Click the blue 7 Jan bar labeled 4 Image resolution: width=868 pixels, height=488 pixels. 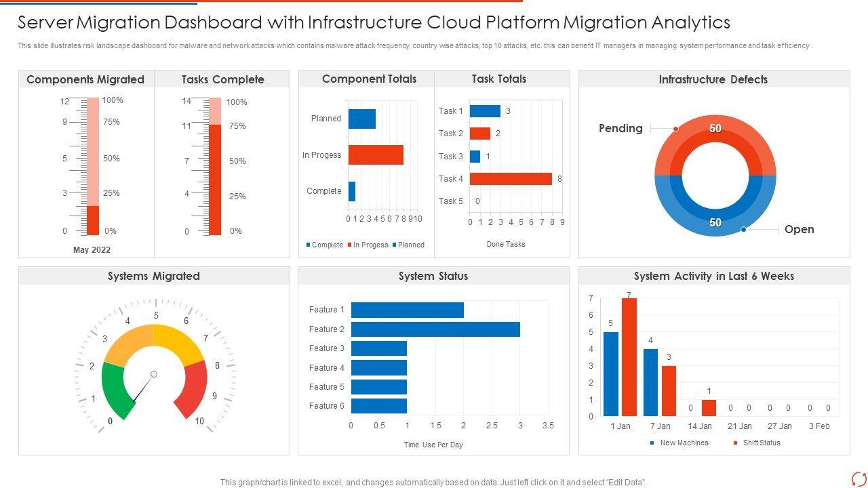pyautogui.click(x=650, y=382)
